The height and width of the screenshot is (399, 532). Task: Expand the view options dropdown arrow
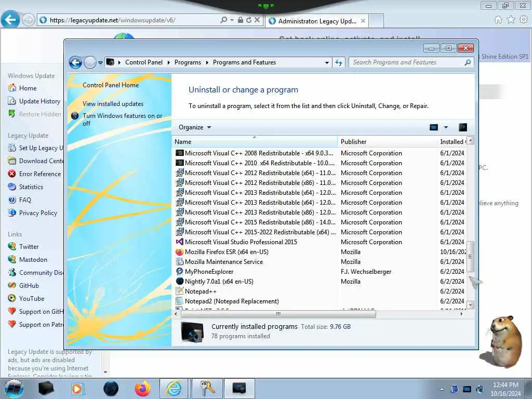point(446,127)
